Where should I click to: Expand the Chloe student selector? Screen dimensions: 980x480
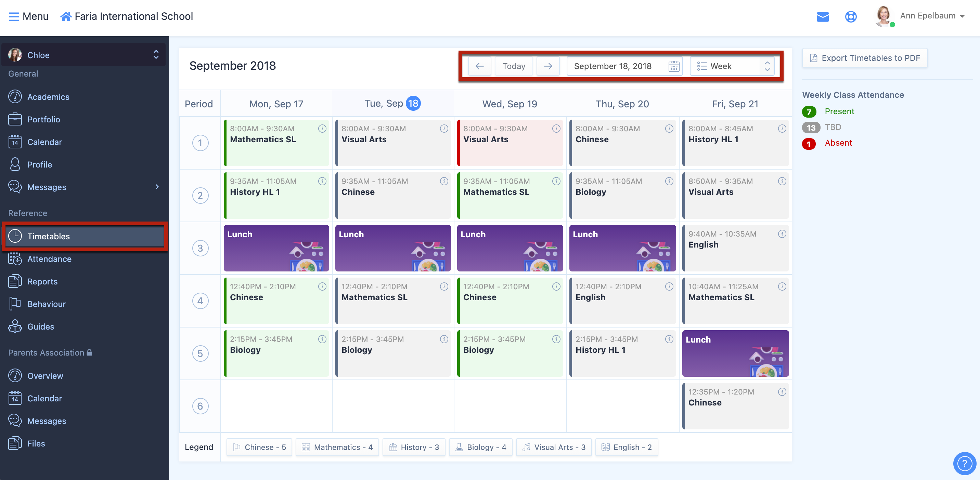click(x=156, y=55)
